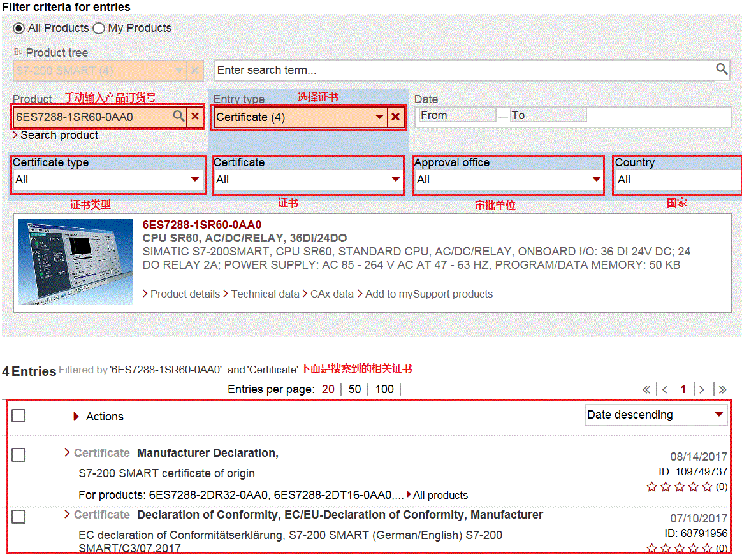
Task: Click the From date field
Action: click(x=456, y=115)
